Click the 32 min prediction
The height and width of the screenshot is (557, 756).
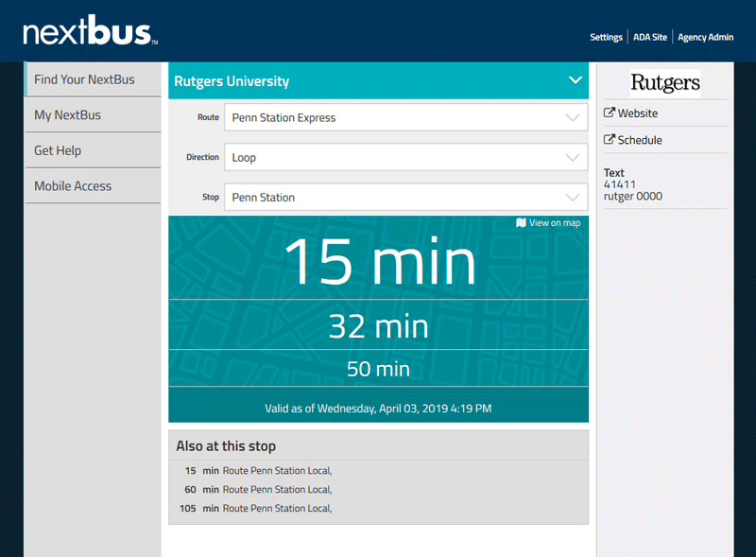[379, 326]
